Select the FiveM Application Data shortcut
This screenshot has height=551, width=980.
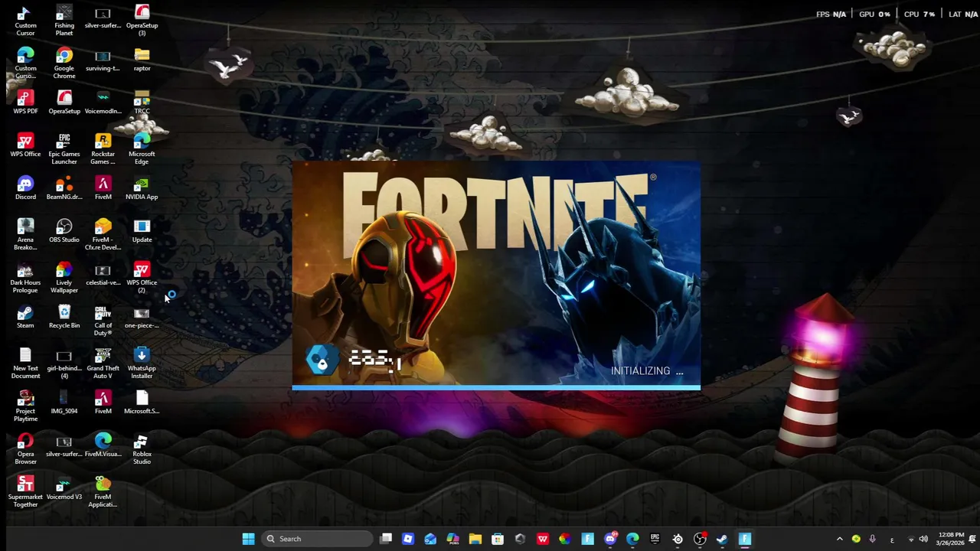tap(103, 492)
